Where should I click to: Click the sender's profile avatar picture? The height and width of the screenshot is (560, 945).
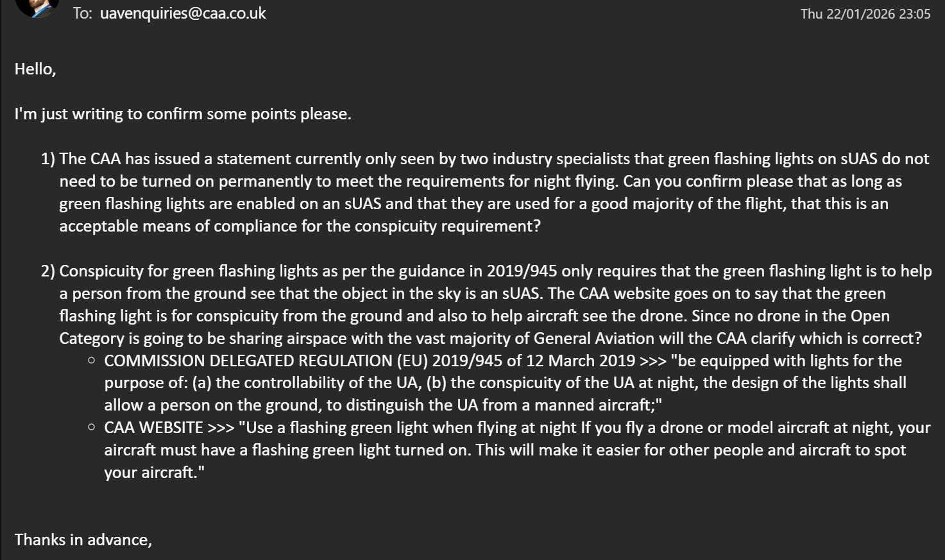point(37,6)
